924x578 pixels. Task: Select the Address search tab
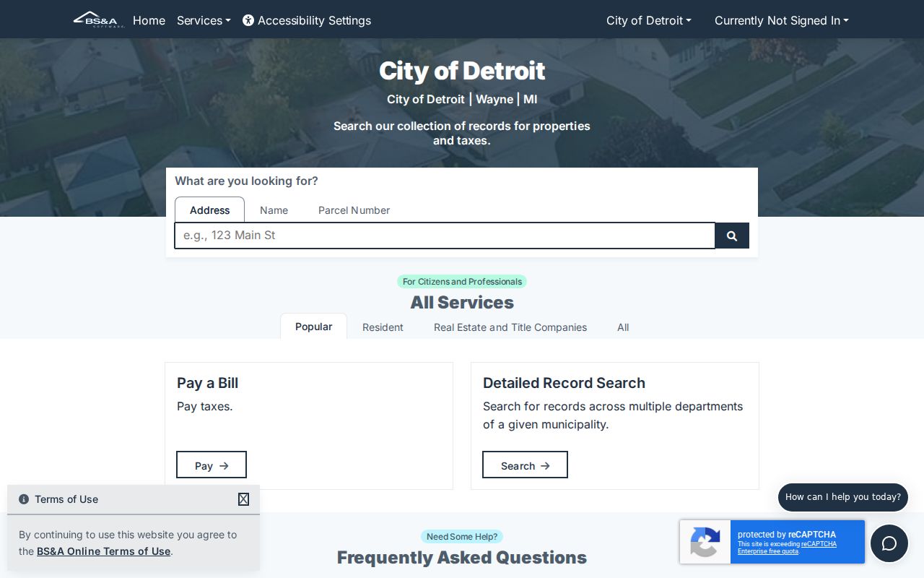[x=209, y=210]
